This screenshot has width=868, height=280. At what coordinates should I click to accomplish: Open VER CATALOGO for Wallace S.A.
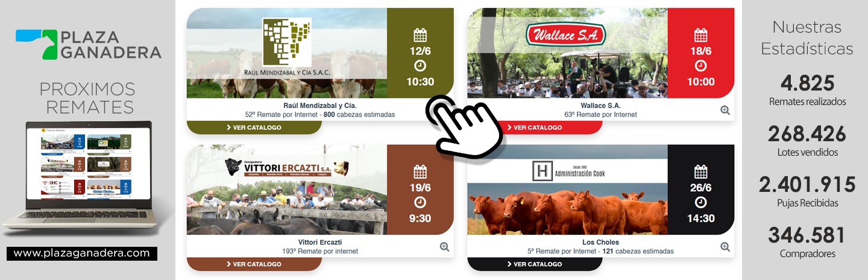535,127
